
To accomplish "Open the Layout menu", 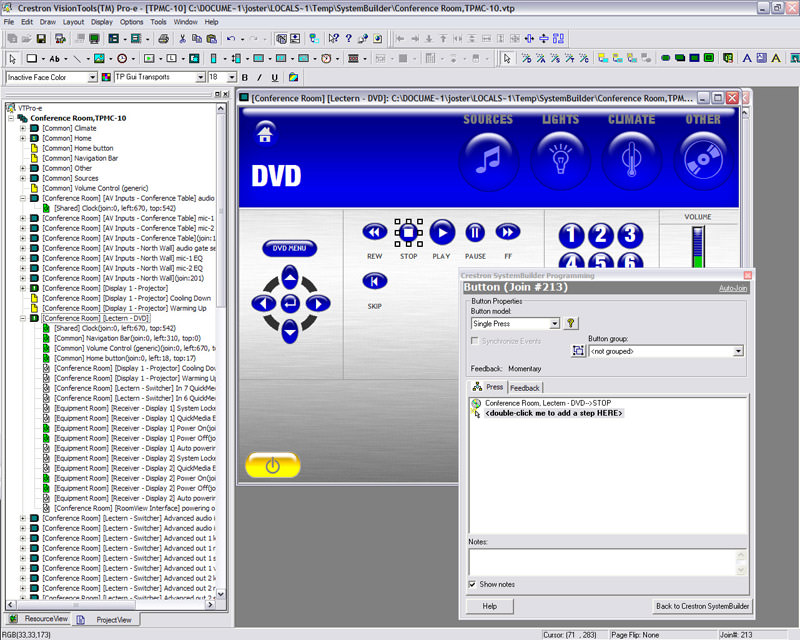I will tap(73, 22).
